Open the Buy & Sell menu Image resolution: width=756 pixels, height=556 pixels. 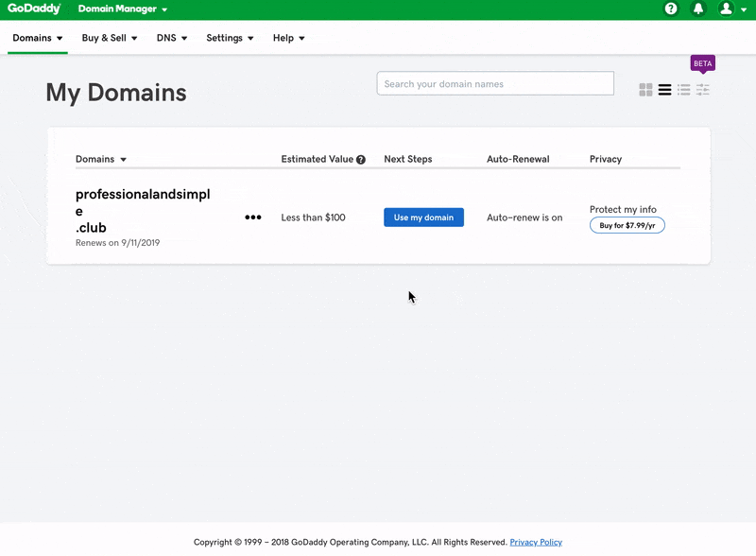[110, 38]
